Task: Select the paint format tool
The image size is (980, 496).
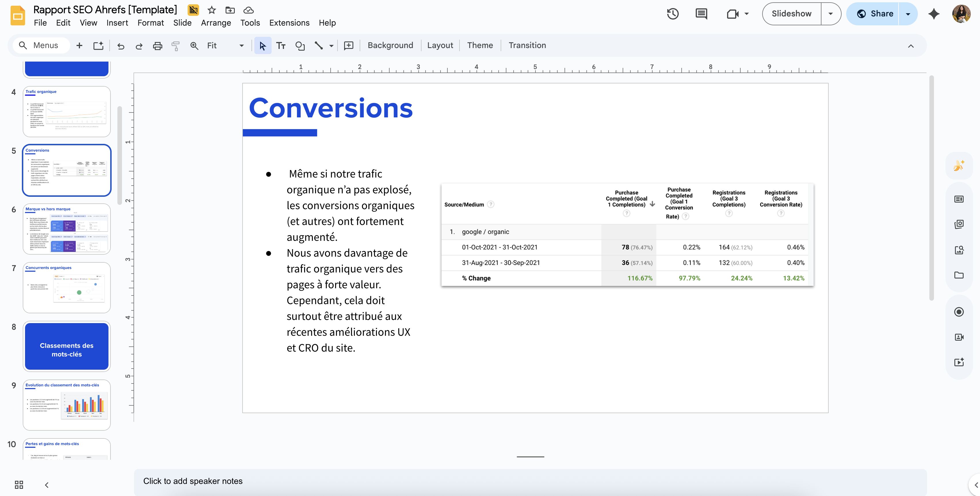Action: tap(176, 45)
